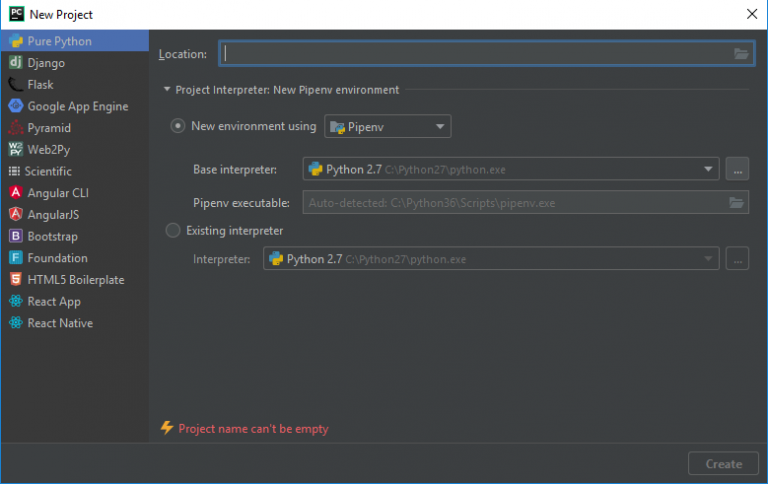Click the Web2Py icon
768x484 pixels.
pos(16,149)
